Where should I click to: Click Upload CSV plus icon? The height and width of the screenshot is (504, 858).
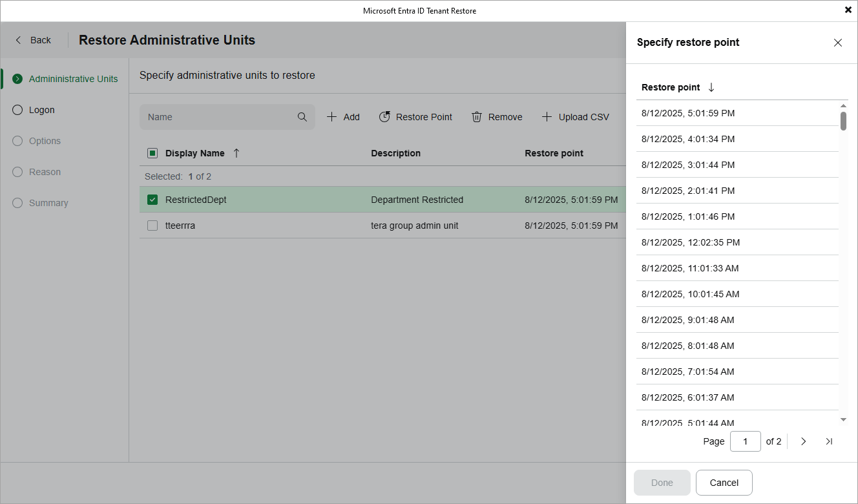[x=547, y=117]
